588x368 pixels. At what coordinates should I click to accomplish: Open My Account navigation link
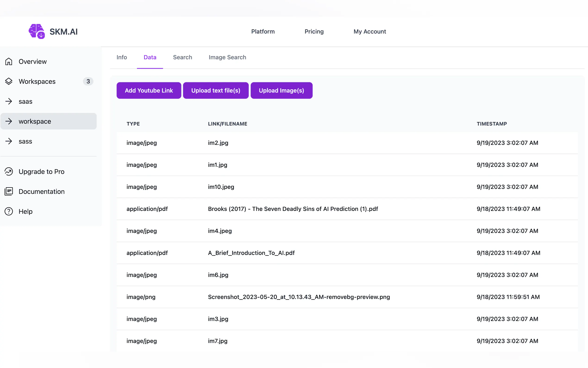tap(369, 32)
